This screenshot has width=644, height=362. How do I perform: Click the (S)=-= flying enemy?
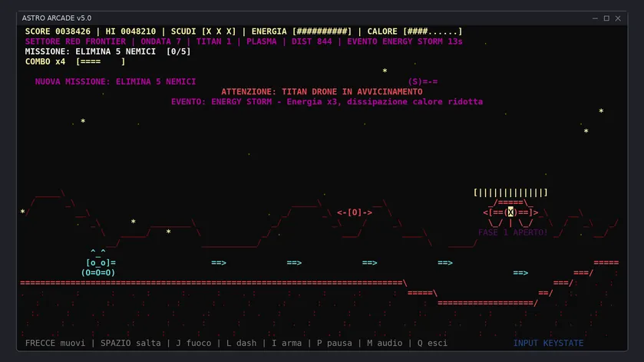pyautogui.click(x=423, y=81)
